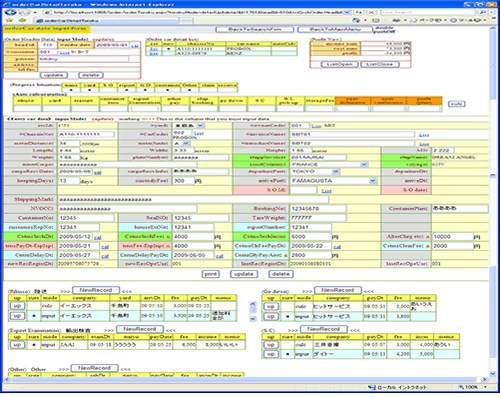
Task: Click the browser Forward arrow button
Action: coord(24,12)
